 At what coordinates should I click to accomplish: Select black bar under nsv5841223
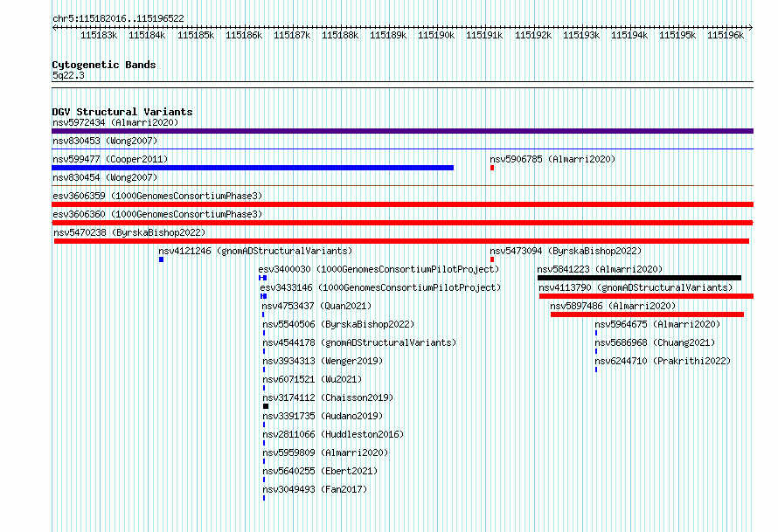[640, 278]
